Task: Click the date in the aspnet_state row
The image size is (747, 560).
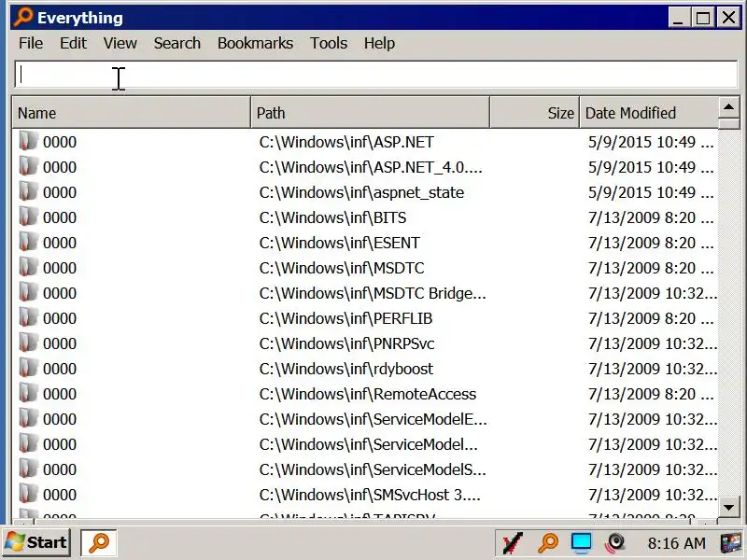Action: (x=651, y=192)
